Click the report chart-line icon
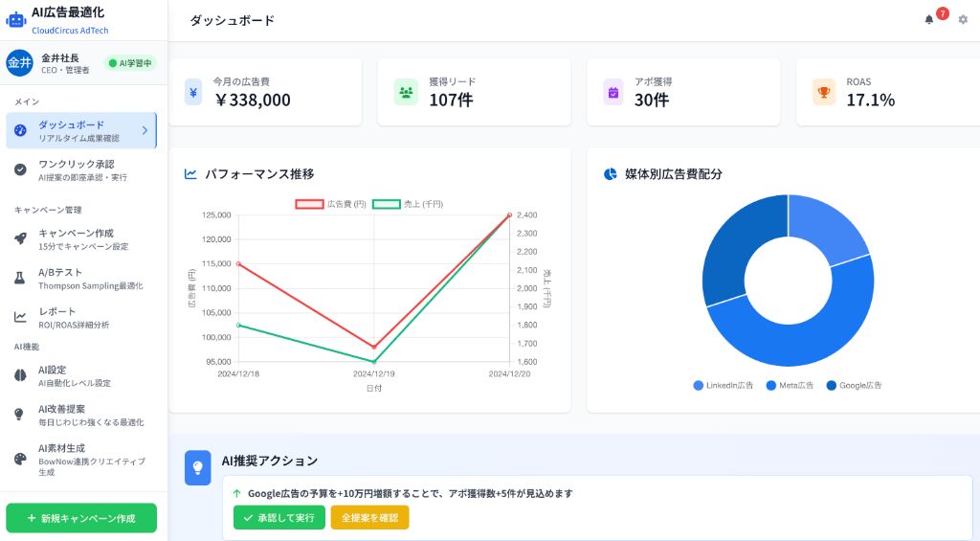Screen dimensions: 980x541 point(21,317)
